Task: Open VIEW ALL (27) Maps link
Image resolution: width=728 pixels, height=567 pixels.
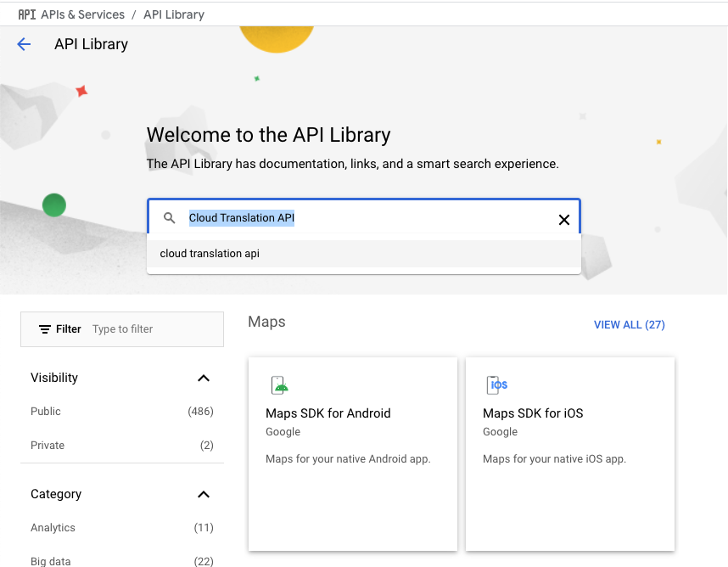Action: [629, 324]
